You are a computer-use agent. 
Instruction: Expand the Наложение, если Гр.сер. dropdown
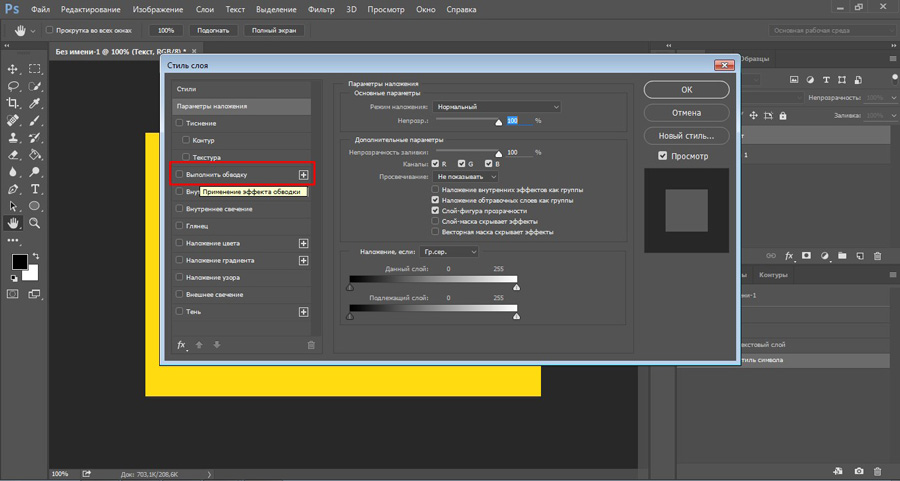[x=447, y=252]
